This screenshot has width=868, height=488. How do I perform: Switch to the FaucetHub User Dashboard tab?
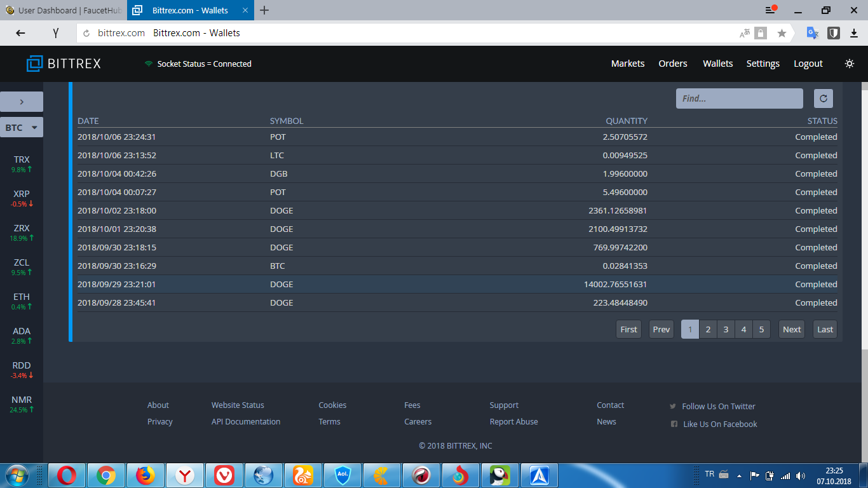[64, 10]
